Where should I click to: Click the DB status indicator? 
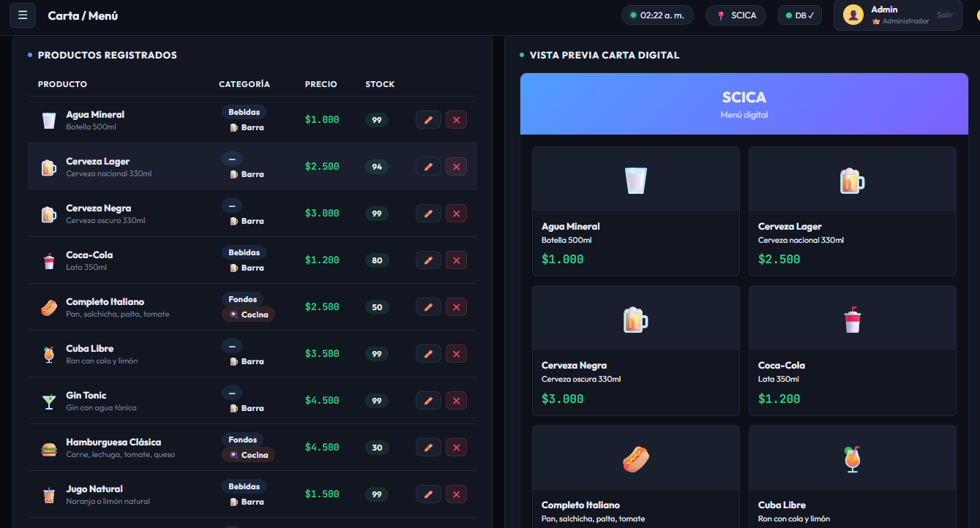click(800, 15)
